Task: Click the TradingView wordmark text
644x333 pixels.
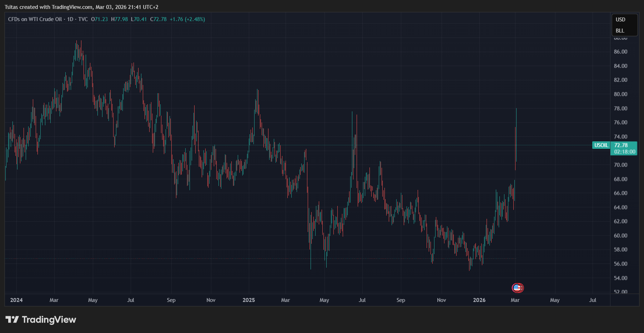Action: (x=49, y=319)
